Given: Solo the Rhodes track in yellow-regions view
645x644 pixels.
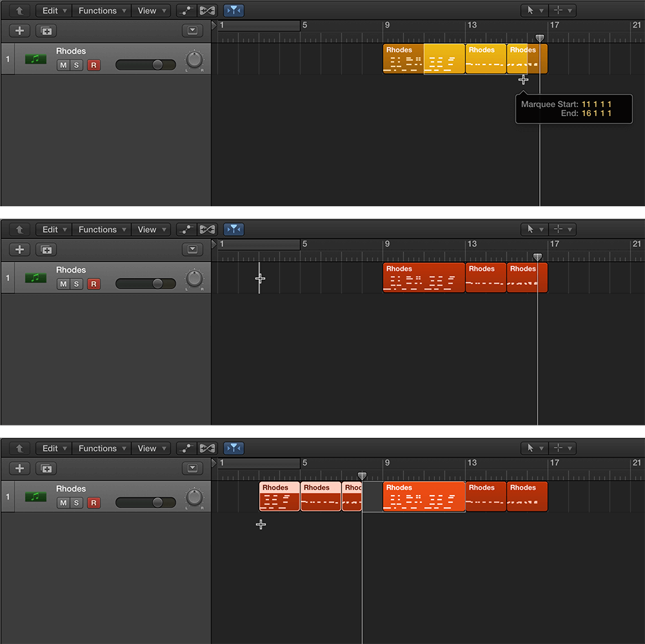Looking at the screenshot, I should pos(76,65).
